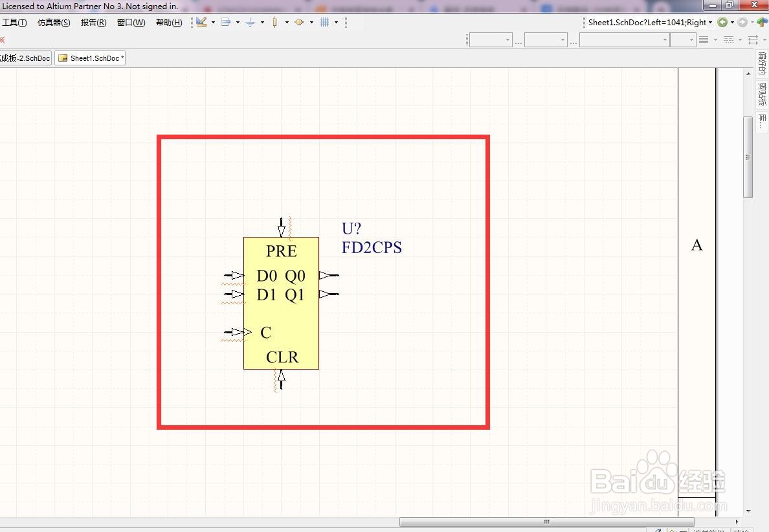Open the 窗口(W) menu
769x532 pixels.
(x=131, y=22)
